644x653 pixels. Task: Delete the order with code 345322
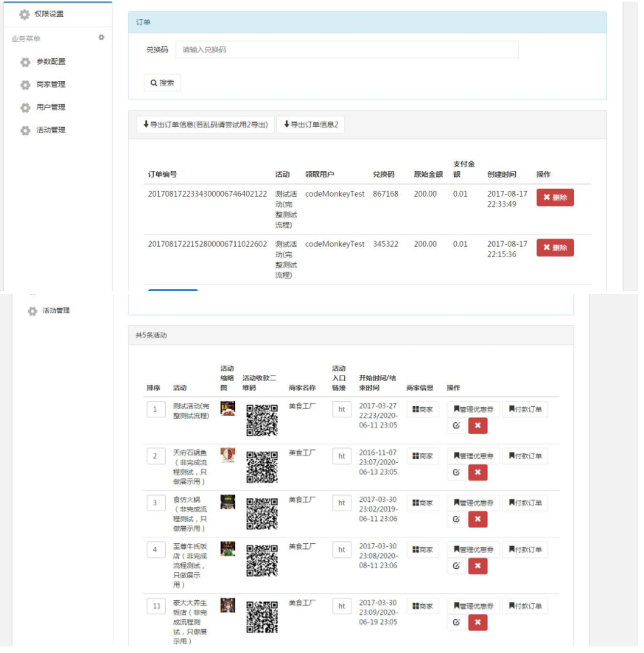pos(554,248)
